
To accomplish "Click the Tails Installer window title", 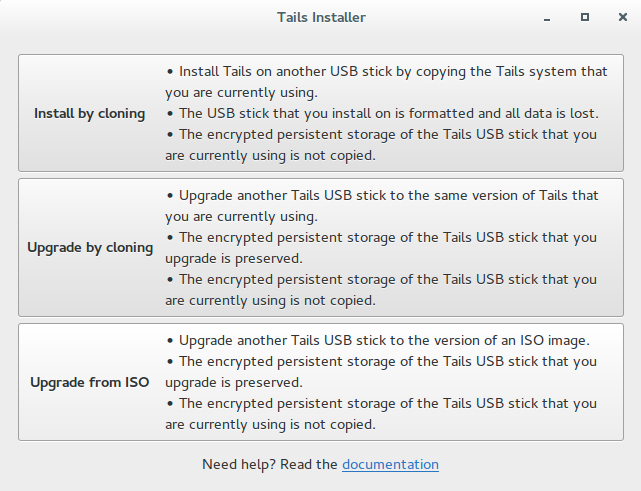I will 321,17.
